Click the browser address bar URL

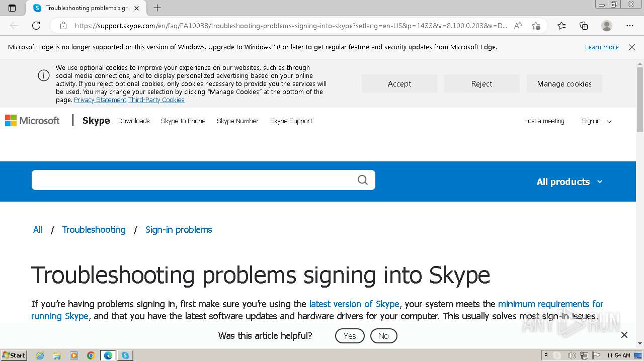291,26
